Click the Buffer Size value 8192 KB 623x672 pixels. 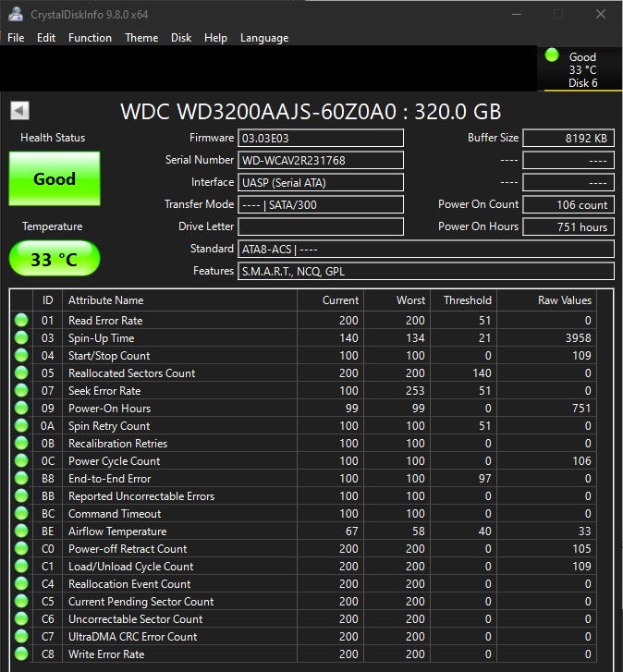coord(568,138)
